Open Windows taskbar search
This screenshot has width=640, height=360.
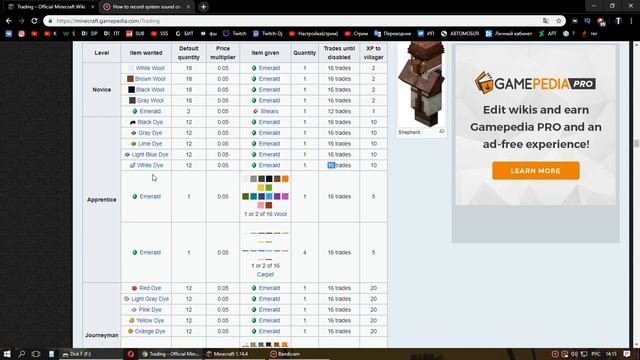22,354
